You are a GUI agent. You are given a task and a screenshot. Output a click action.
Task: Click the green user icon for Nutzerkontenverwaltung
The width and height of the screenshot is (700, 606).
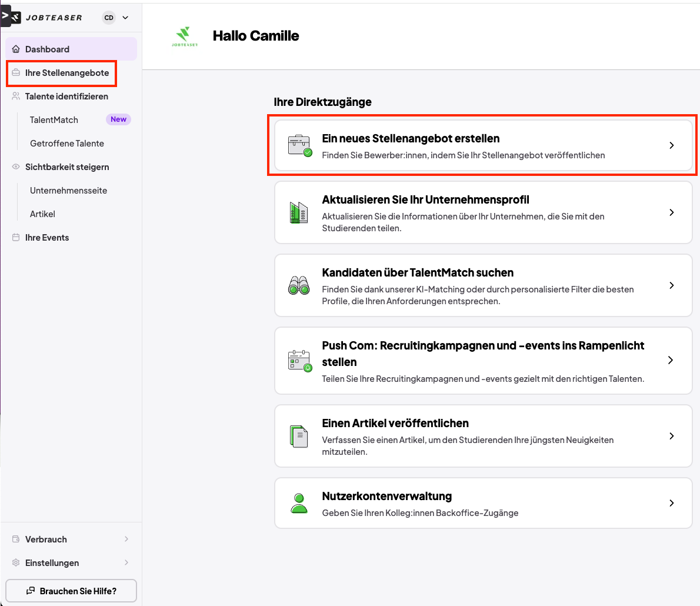click(299, 503)
